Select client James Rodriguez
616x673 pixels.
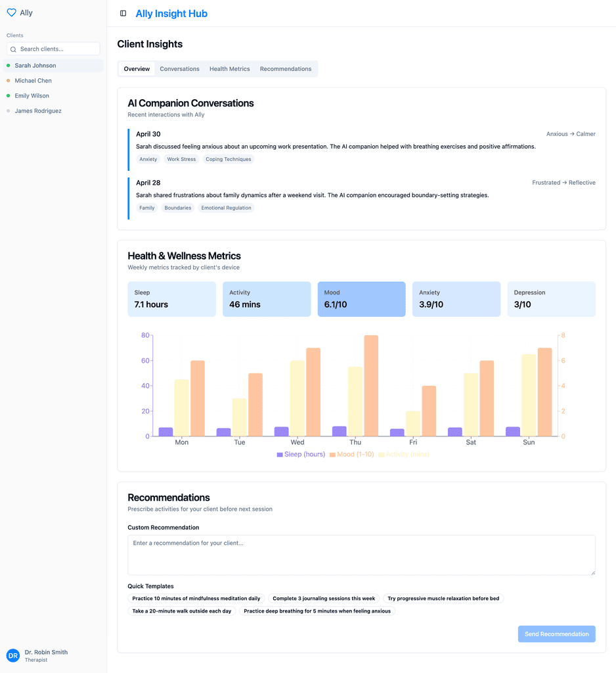pos(53,110)
